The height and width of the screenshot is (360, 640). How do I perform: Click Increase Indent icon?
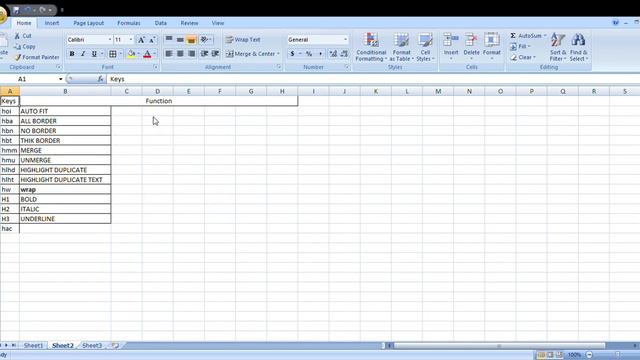coord(216,53)
